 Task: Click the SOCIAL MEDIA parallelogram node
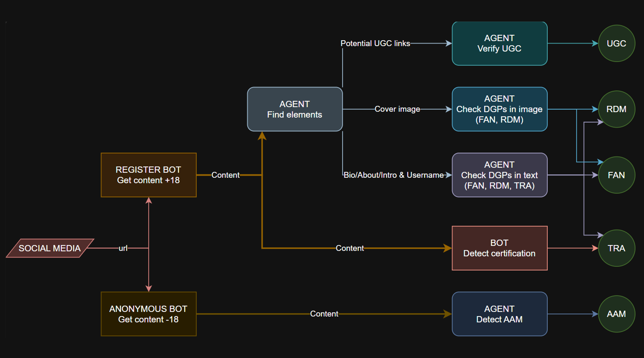point(50,248)
